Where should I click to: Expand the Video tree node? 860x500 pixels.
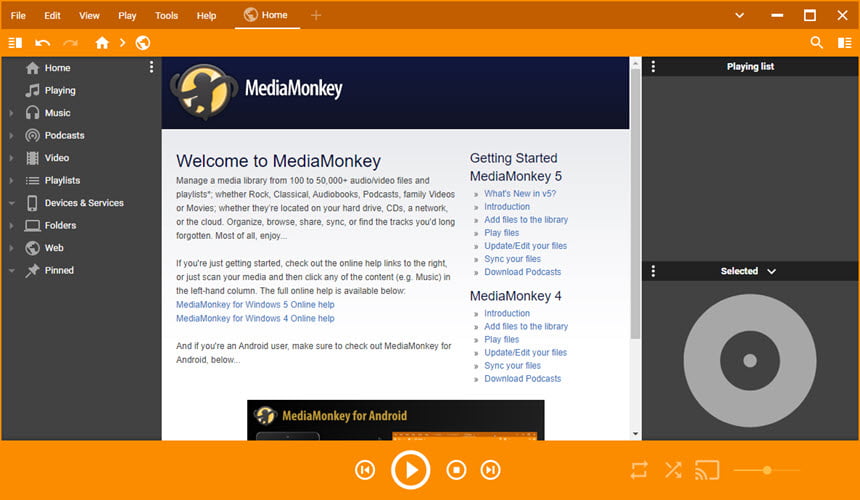11,158
